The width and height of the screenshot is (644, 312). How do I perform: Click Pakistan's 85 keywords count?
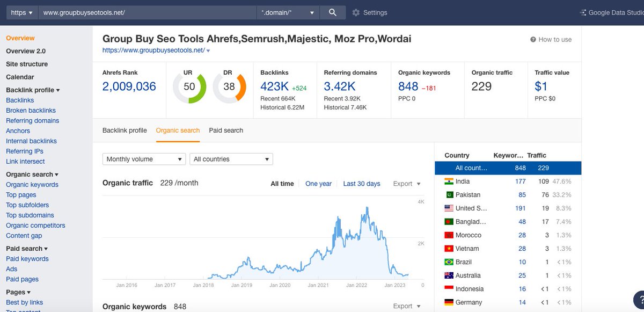tap(522, 195)
